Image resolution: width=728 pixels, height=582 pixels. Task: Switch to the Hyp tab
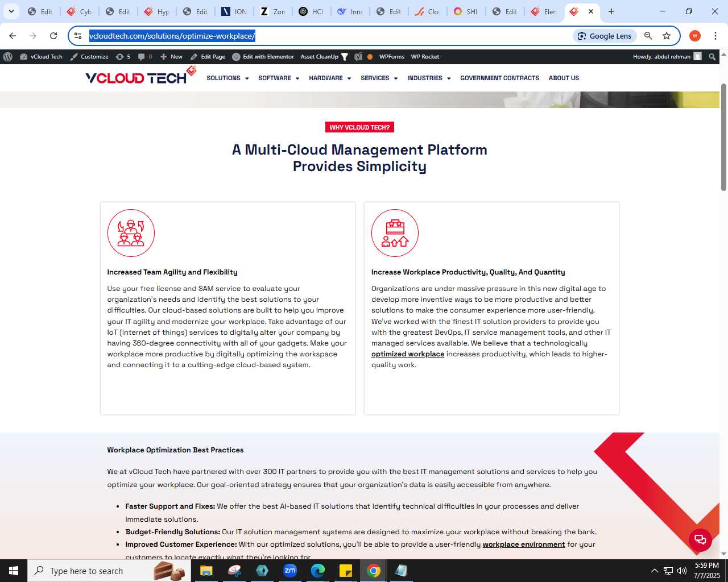click(157, 11)
